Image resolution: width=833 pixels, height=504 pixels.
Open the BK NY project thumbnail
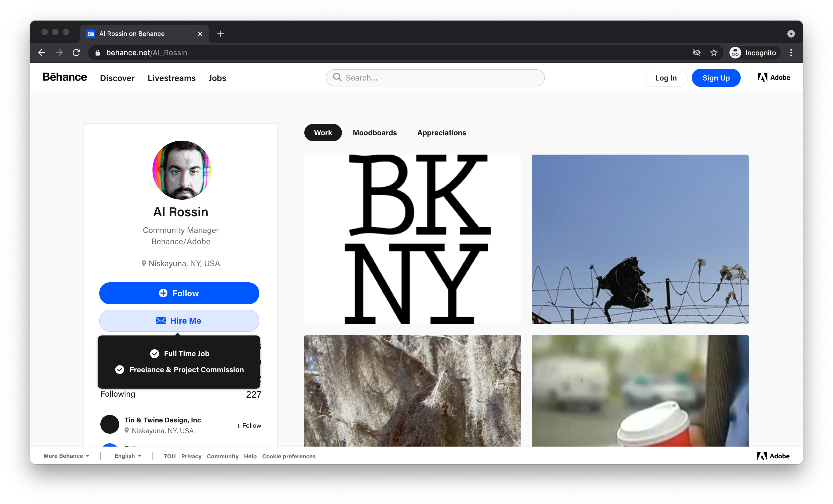click(x=412, y=239)
